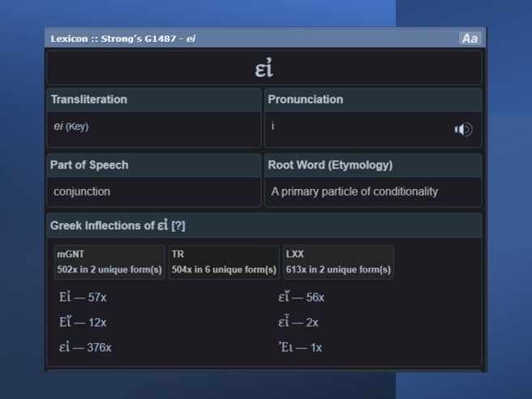The image size is (532, 399).
Task: Click the large Greek word heading
Action: click(x=264, y=69)
